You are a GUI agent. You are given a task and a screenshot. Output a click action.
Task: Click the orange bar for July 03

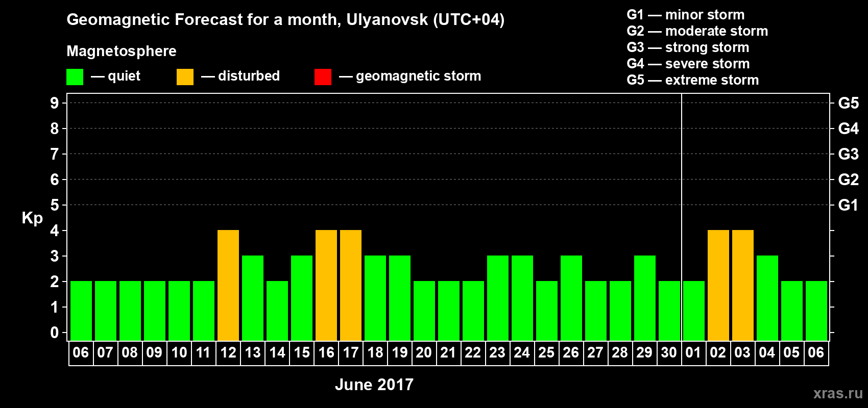tap(743, 285)
